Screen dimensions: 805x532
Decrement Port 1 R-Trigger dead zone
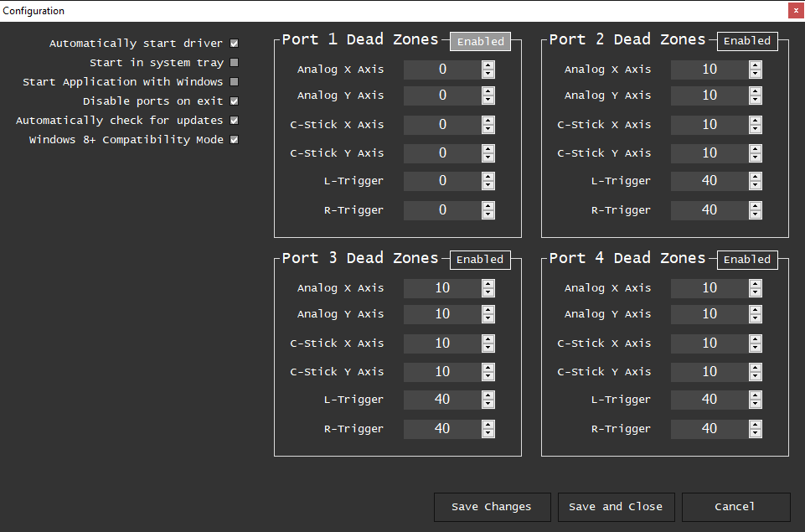click(x=488, y=214)
